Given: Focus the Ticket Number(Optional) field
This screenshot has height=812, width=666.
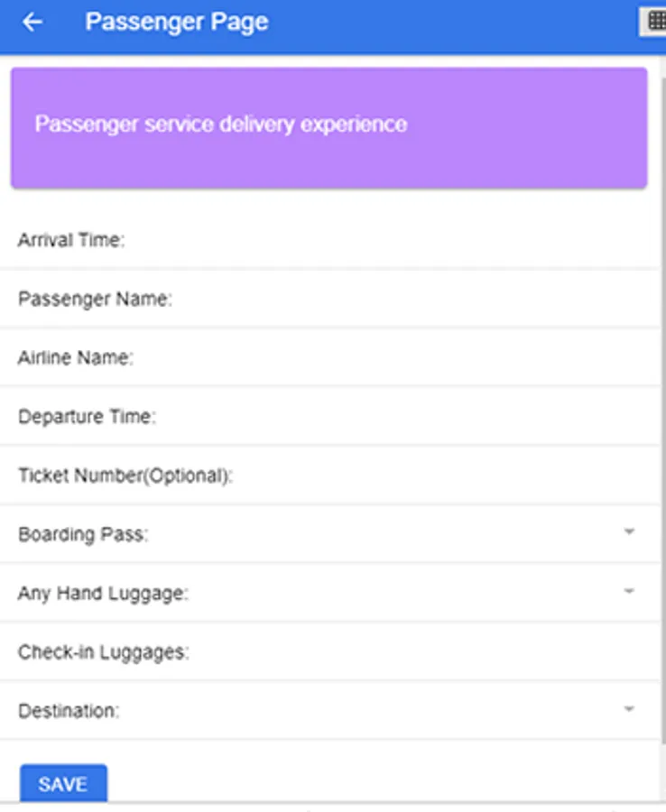Looking at the screenshot, I should click(x=330, y=475).
